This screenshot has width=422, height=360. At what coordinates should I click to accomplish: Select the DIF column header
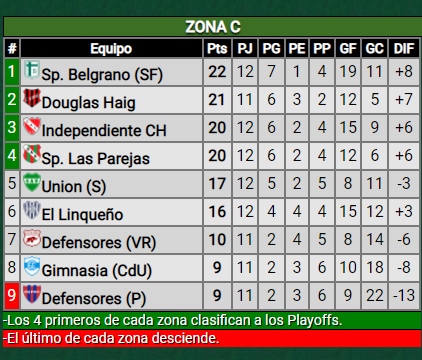tap(404, 48)
